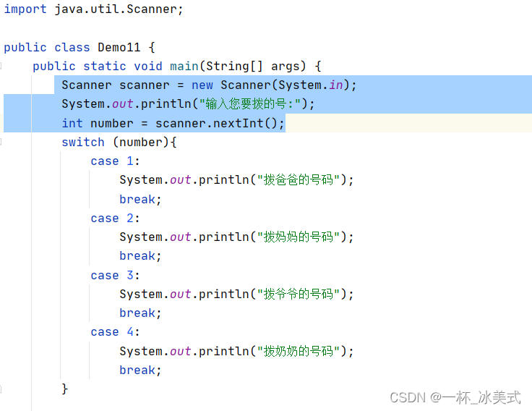532x411 pixels.
Task: Click the 'case 2:' label
Action: click(x=115, y=218)
